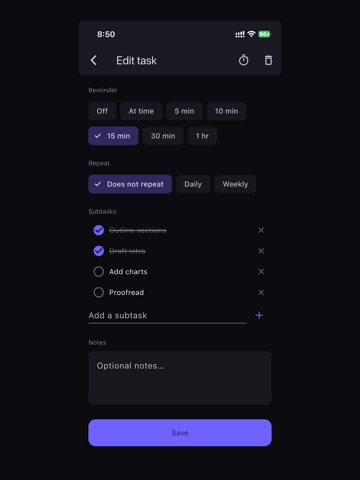Remove the Outline sections subtask

(261, 230)
